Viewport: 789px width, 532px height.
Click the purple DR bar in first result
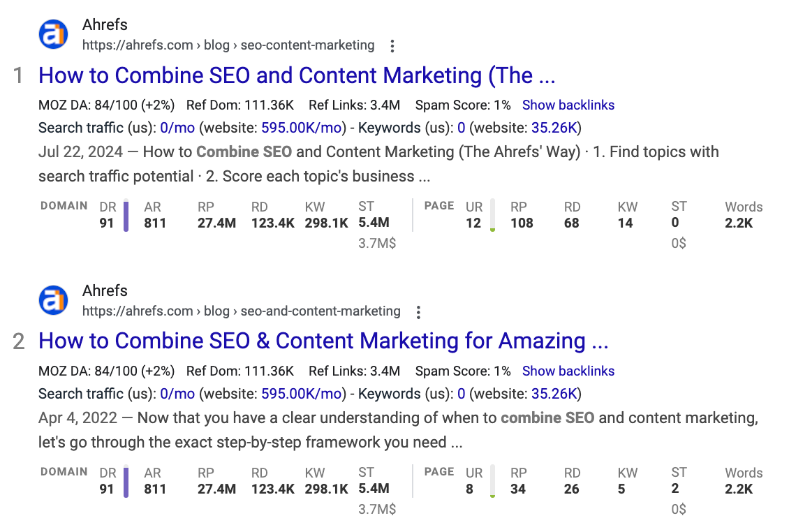(126, 216)
